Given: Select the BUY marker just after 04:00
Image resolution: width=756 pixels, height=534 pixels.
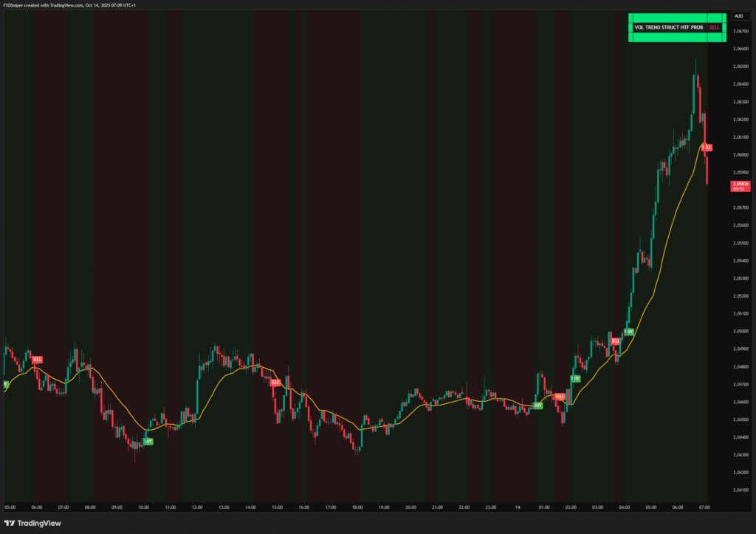Looking at the screenshot, I should coord(628,332).
